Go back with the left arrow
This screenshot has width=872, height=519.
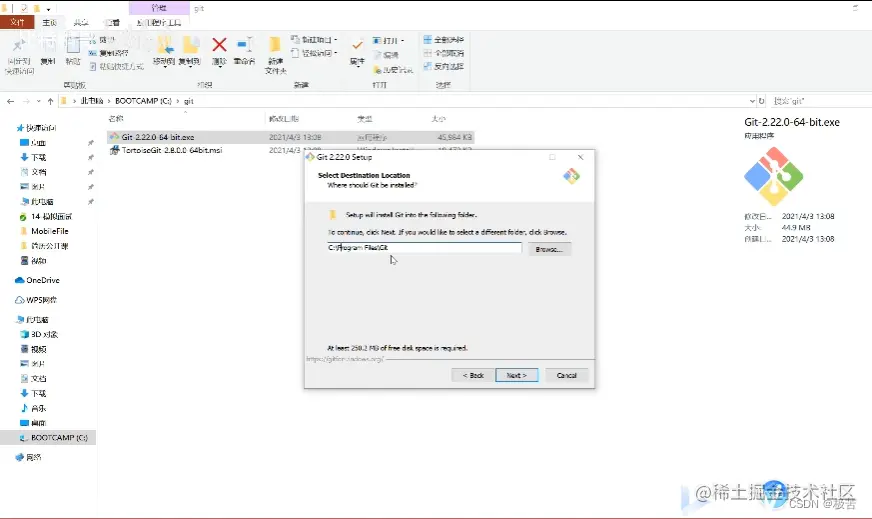pos(11,101)
